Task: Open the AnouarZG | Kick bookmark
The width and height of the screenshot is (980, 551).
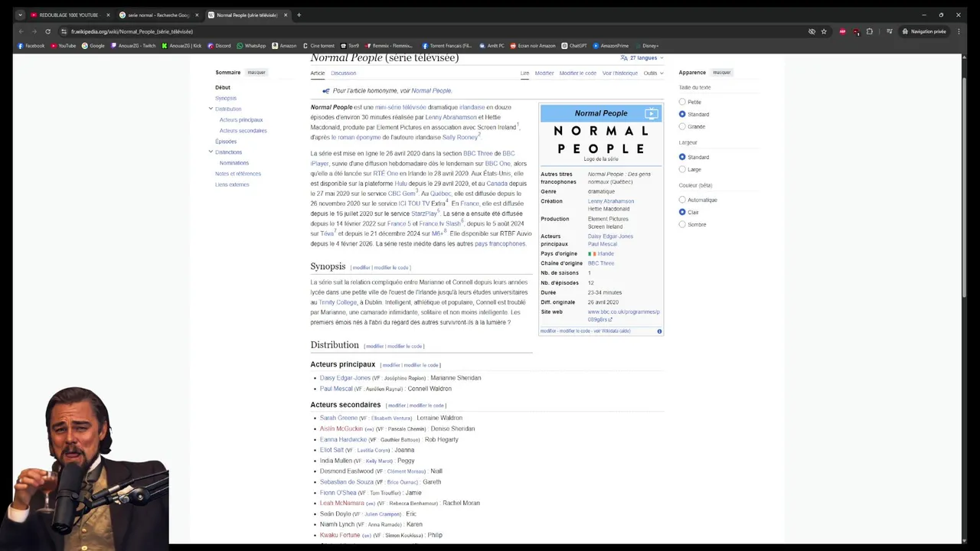Action: point(181,45)
